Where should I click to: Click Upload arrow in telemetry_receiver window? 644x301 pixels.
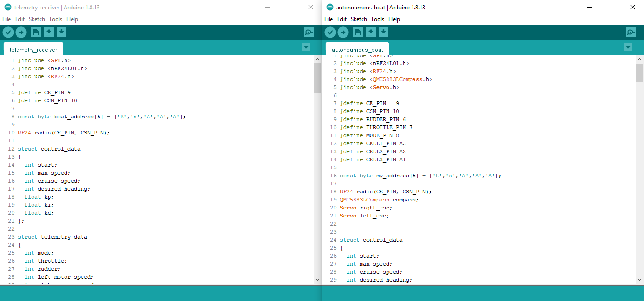coord(21,32)
